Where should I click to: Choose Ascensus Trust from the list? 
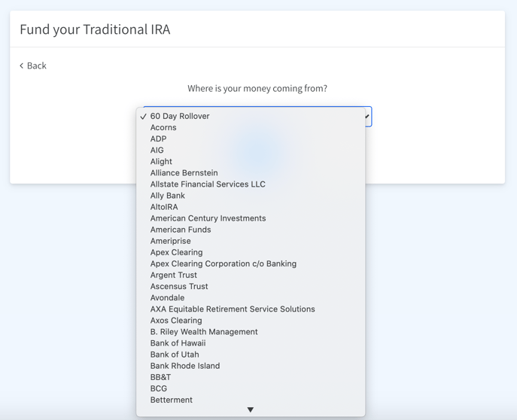click(251, 287)
